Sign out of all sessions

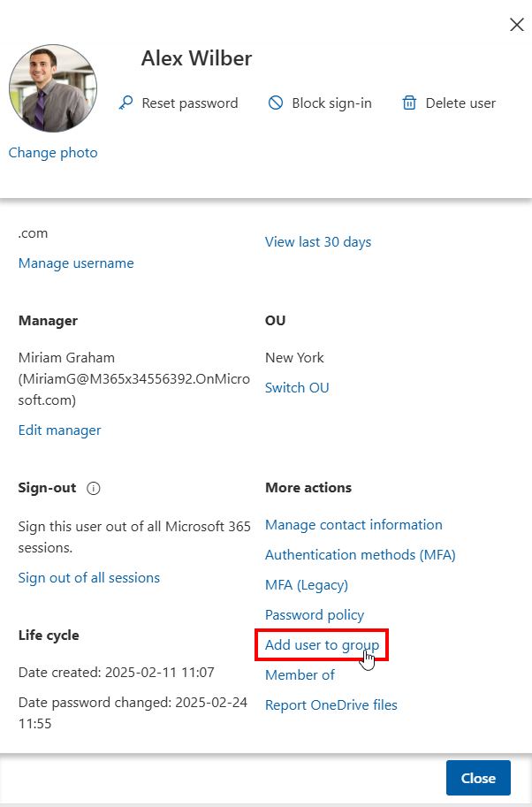(x=89, y=578)
